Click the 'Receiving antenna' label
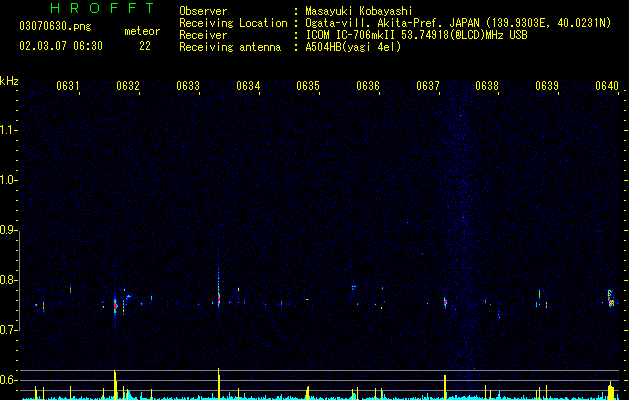Viewport: 629px width, 400px height. tap(230, 47)
